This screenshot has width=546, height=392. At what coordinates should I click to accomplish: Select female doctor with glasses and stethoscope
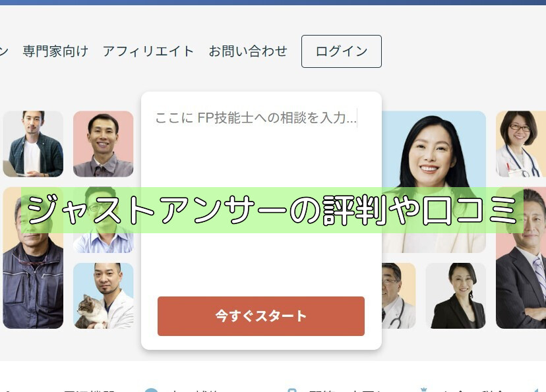[521, 144]
